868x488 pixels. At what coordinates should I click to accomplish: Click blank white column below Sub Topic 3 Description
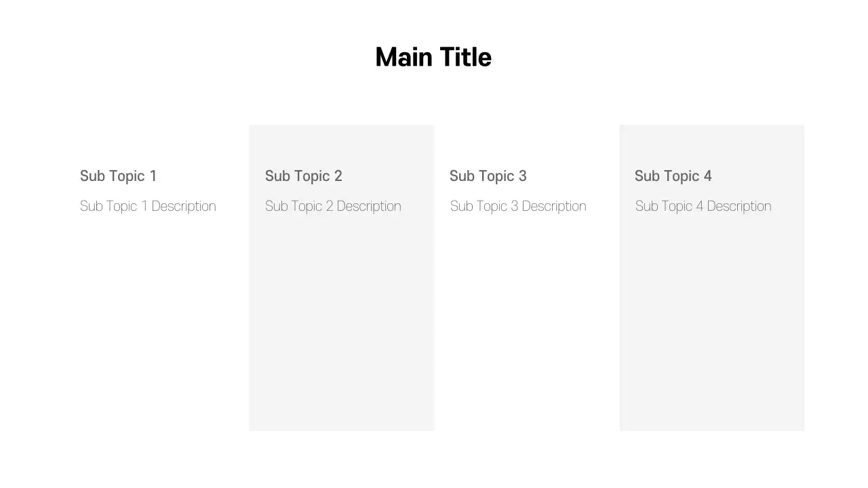(526, 325)
